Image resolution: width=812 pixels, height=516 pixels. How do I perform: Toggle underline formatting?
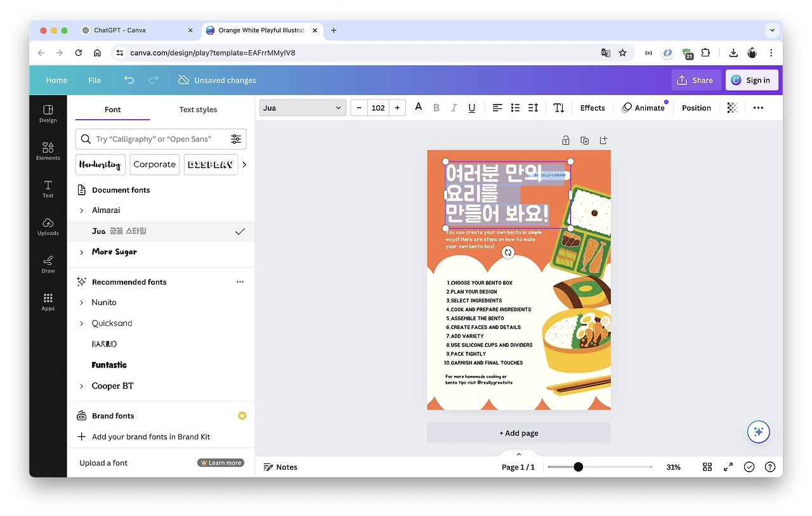click(x=471, y=108)
